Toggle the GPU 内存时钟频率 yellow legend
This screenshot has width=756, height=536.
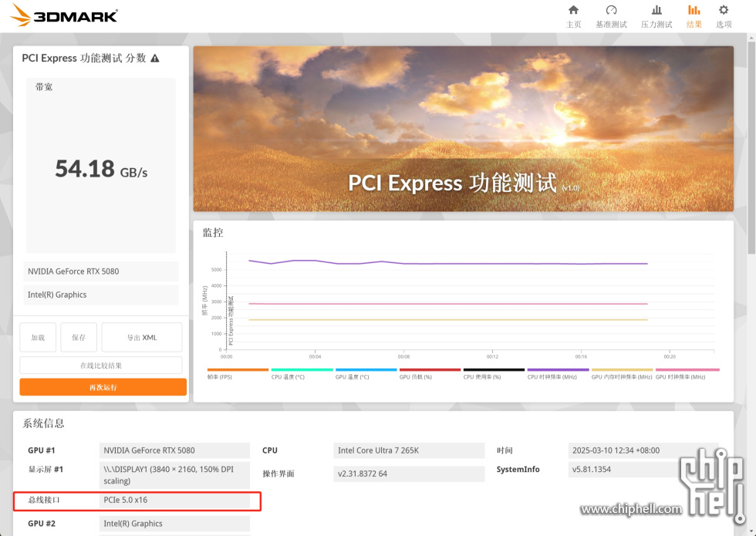[x=622, y=369]
